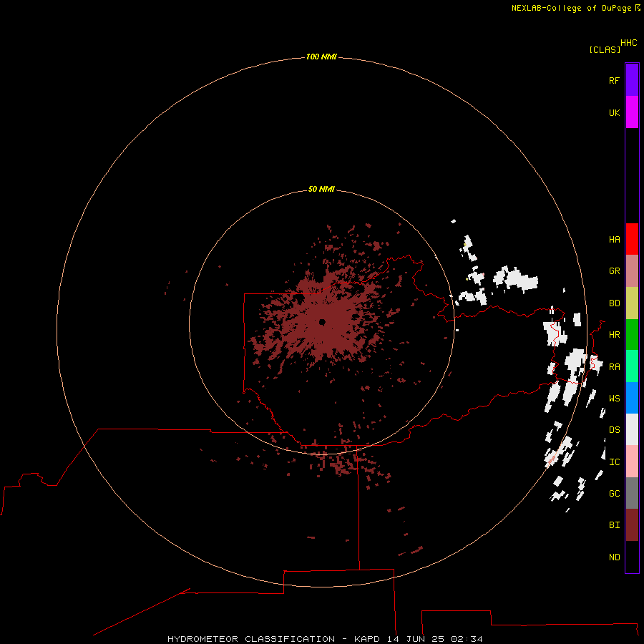The image size is (644, 644).
Task: Click the '14 JUN 25' date stamp
Action: point(416,639)
